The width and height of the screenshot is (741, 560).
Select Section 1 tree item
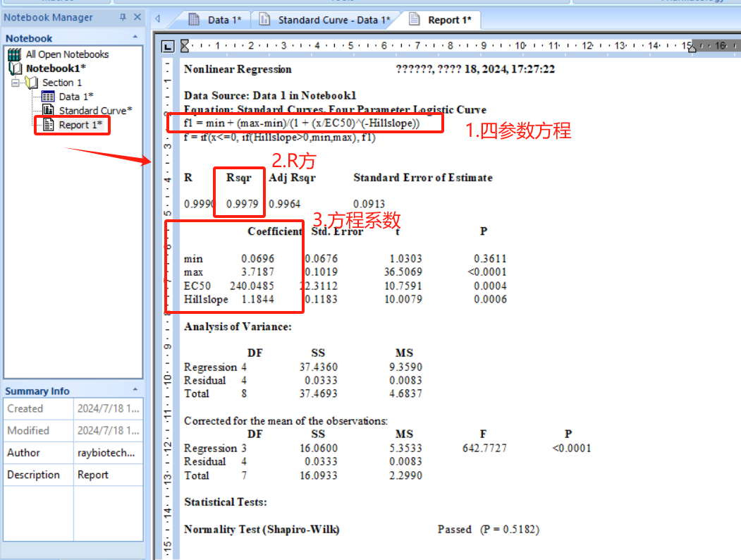62,83
